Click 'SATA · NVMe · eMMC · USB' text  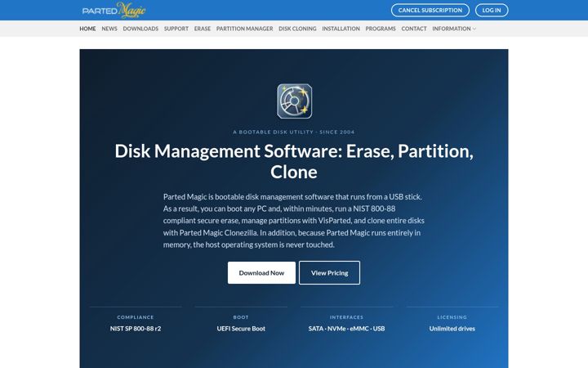point(346,329)
